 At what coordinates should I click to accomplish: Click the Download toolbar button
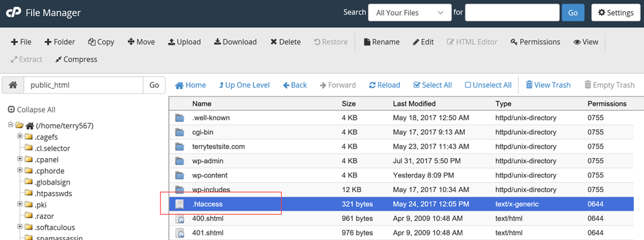coord(235,42)
